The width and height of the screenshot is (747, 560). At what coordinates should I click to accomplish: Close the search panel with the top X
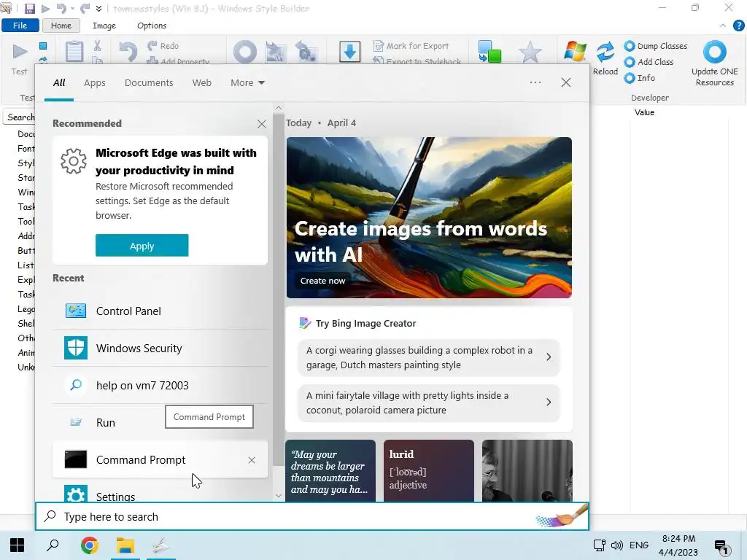click(565, 82)
